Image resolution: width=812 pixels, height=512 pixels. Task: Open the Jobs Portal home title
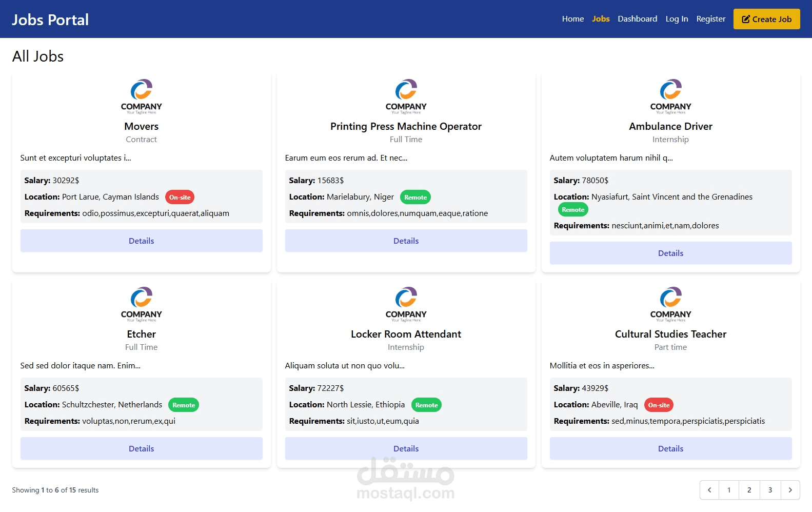(50, 19)
